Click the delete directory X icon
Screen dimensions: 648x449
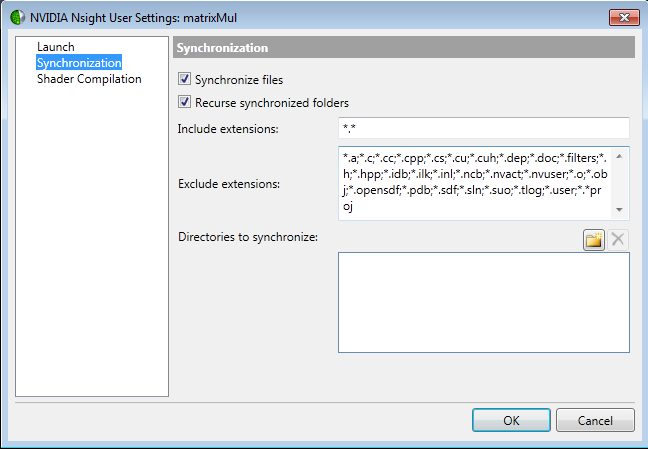pyautogui.click(x=619, y=240)
